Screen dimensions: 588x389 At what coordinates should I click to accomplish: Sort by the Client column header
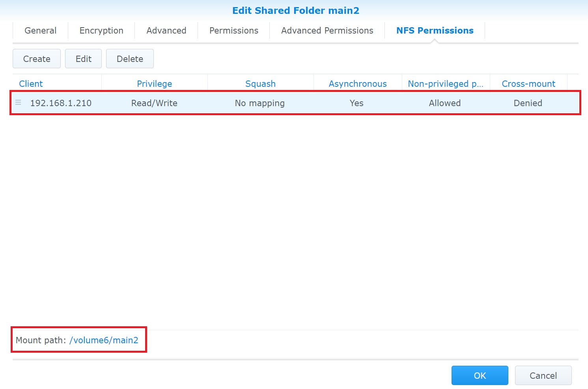click(31, 84)
